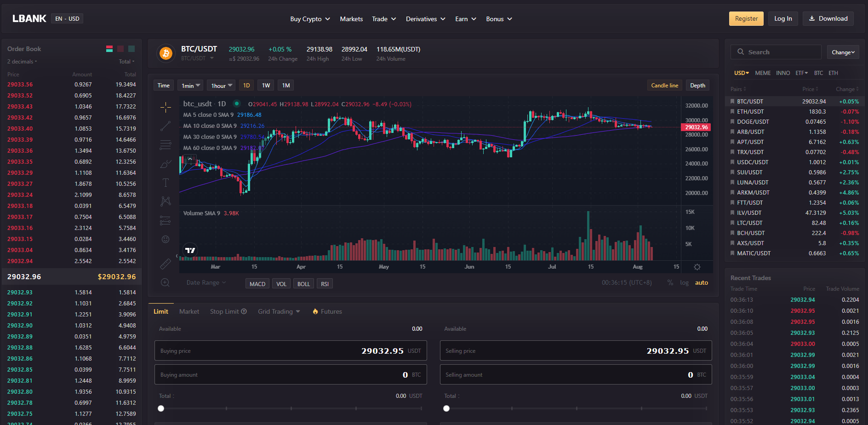Click the Download button
Screen dimensions: 868x425
tap(828, 18)
